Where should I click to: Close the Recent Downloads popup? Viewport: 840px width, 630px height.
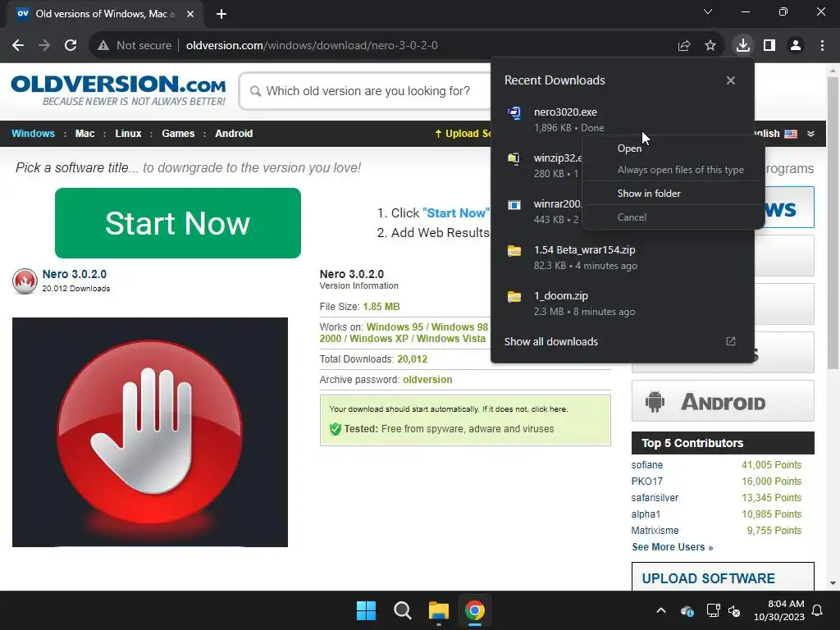point(731,80)
